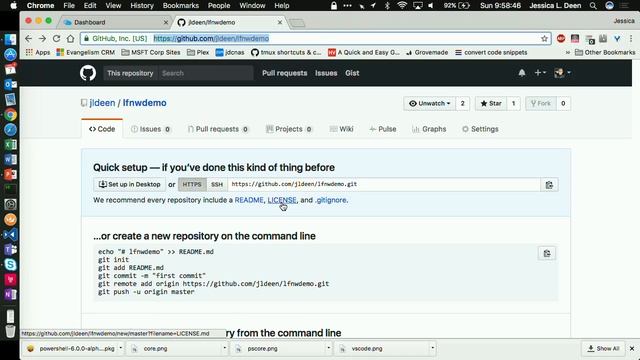Open Pull requests in the top navigation

coord(284,73)
